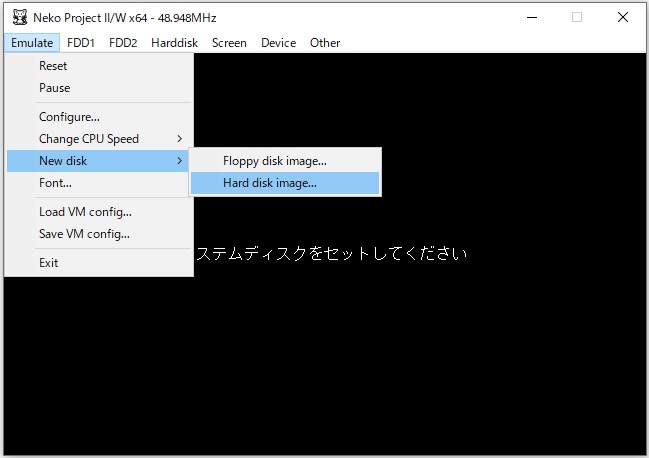Expand the New disk submenu

99,161
